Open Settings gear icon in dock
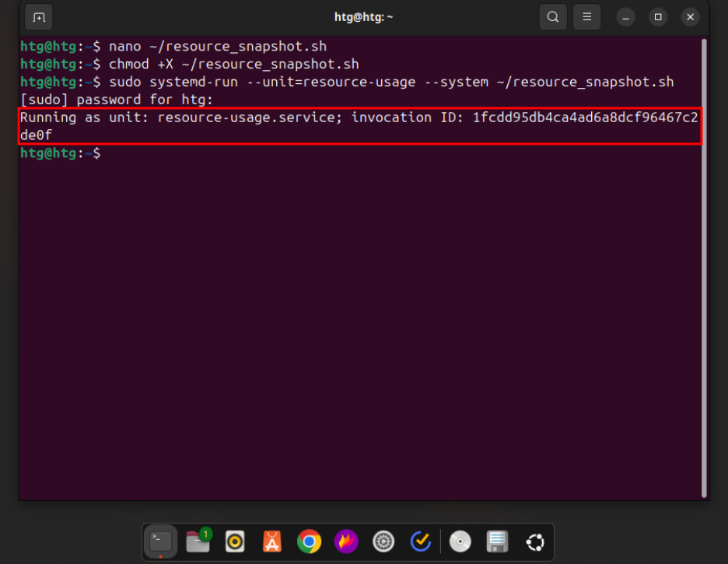 [x=383, y=541]
